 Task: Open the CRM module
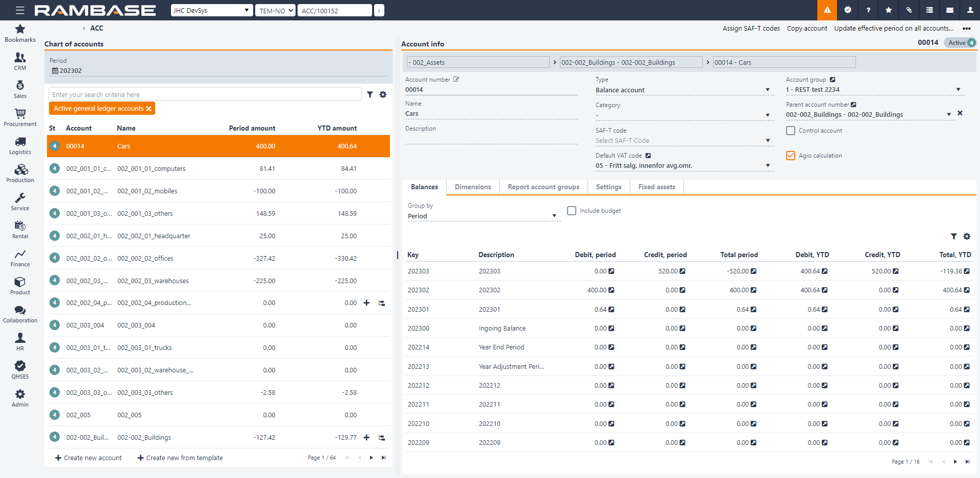click(20, 62)
